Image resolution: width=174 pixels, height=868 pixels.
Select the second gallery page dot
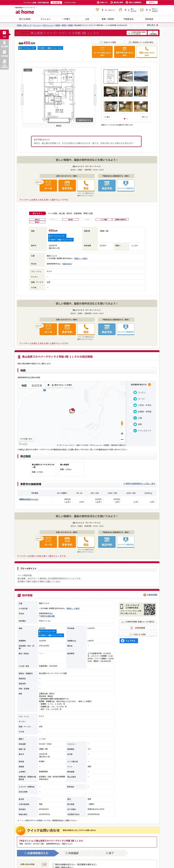(x=127, y=119)
